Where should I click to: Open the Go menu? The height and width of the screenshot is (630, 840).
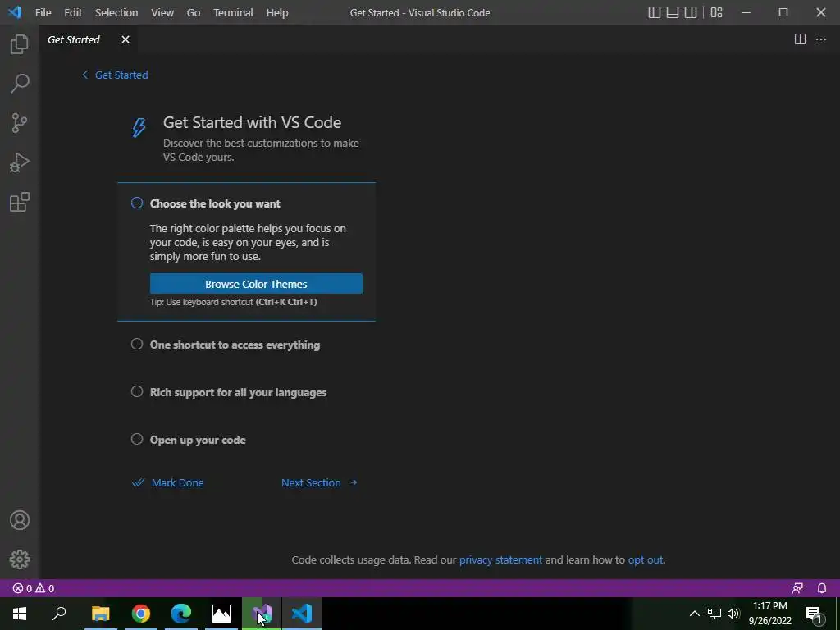[x=194, y=12]
